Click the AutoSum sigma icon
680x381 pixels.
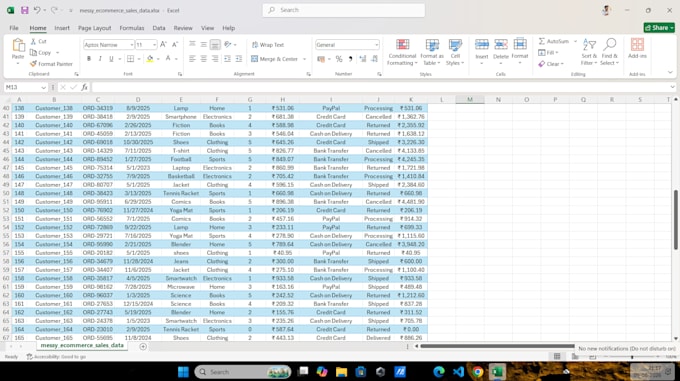pos(542,41)
